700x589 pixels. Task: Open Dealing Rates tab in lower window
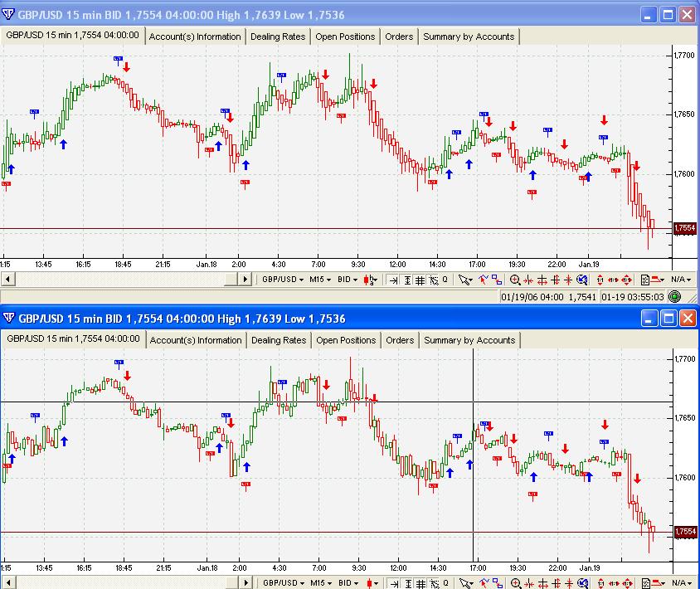279,340
